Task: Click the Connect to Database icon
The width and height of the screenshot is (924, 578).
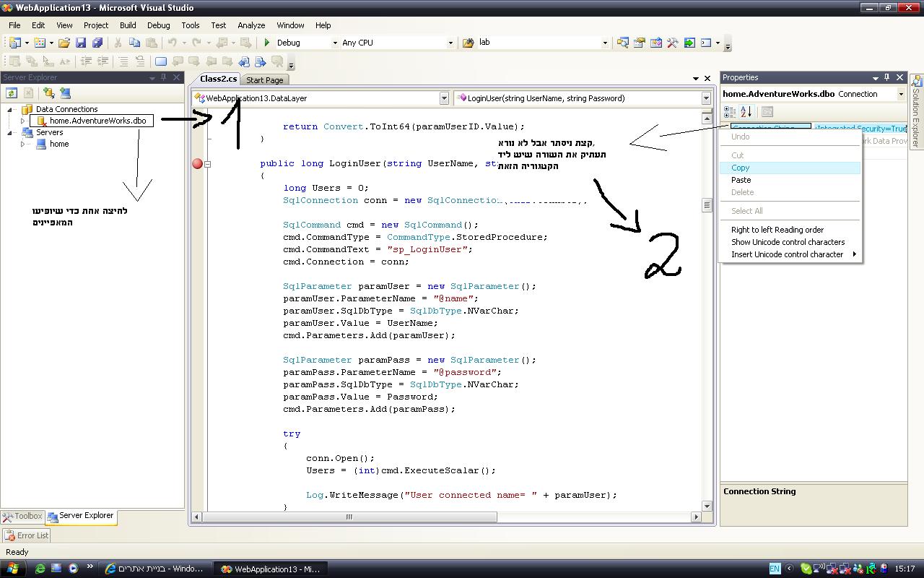Action: coord(48,93)
